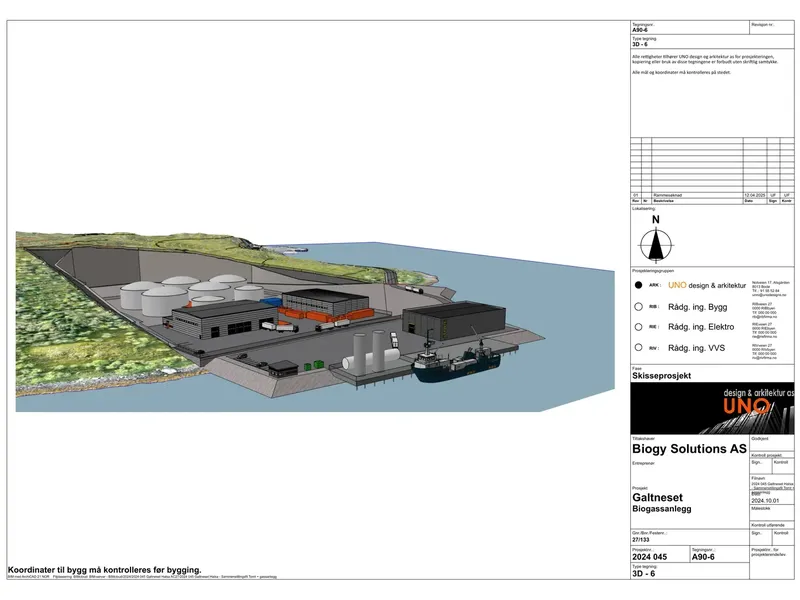The image size is (800, 600).
Task: Click the cluster of white storage tanks
Action: (x=191, y=293)
